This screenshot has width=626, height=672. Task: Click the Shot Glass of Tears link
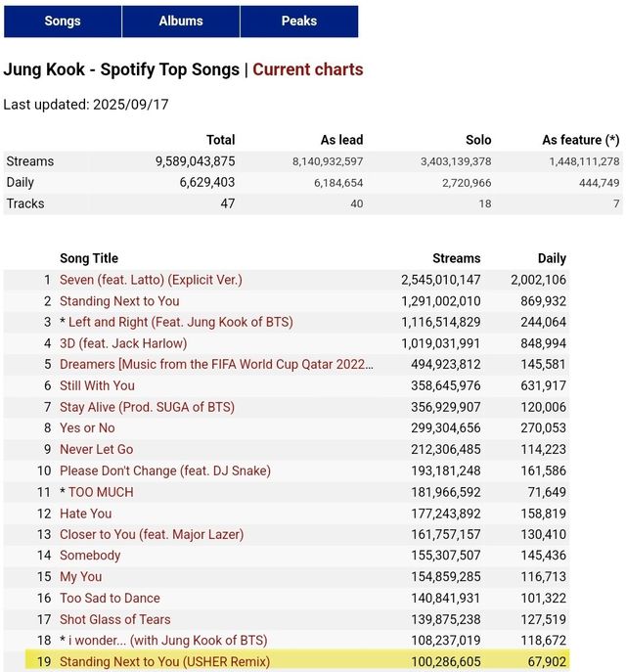pos(114,619)
